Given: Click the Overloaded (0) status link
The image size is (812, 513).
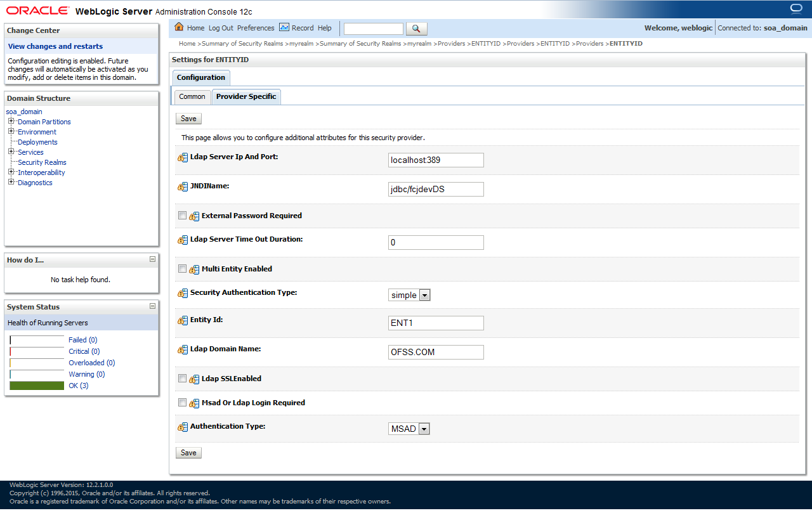Looking at the screenshot, I should tap(91, 363).
